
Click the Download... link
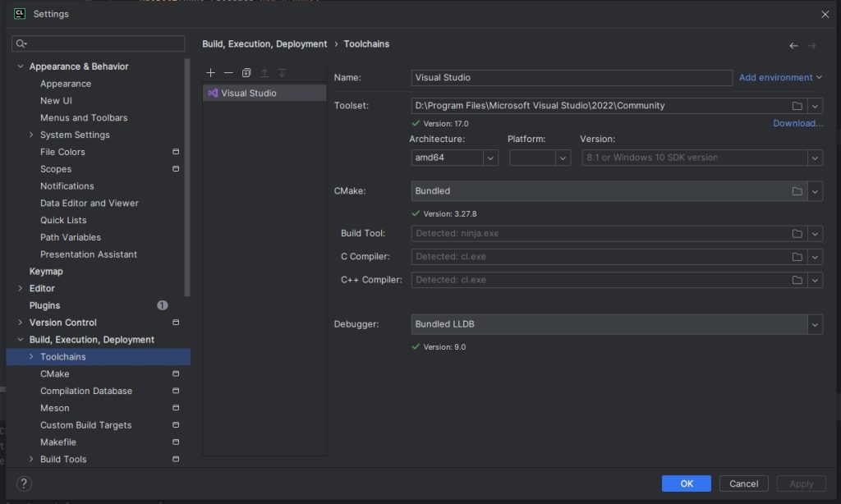pyautogui.click(x=798, y=123)
